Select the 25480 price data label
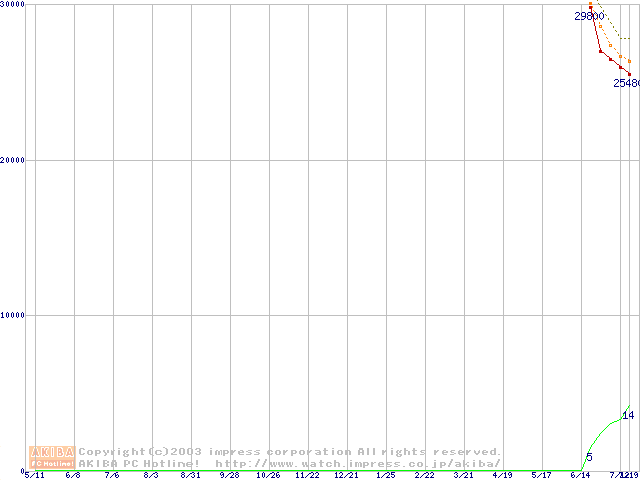 point(626,84)
